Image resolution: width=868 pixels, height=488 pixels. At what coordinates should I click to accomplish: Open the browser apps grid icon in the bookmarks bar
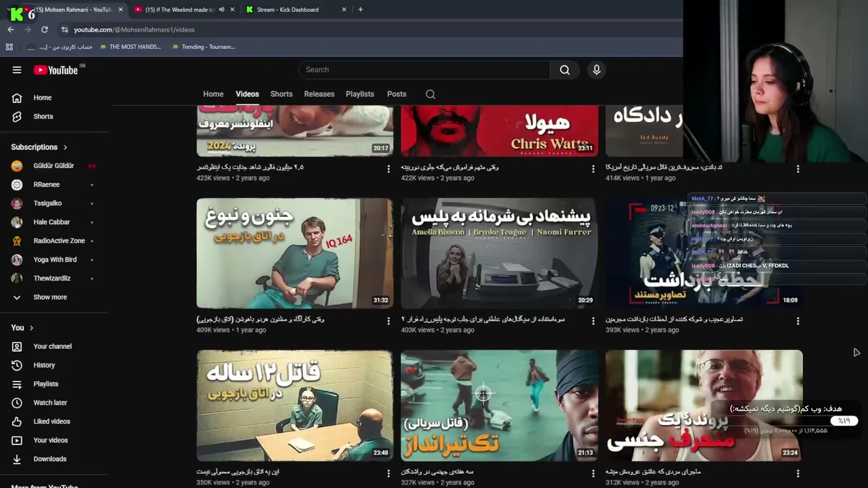coord(9,47)
